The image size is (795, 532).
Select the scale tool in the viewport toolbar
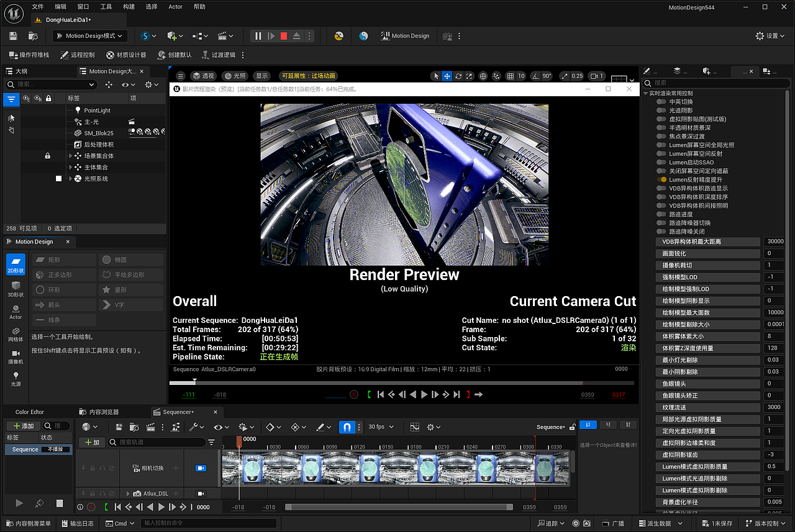470,76
